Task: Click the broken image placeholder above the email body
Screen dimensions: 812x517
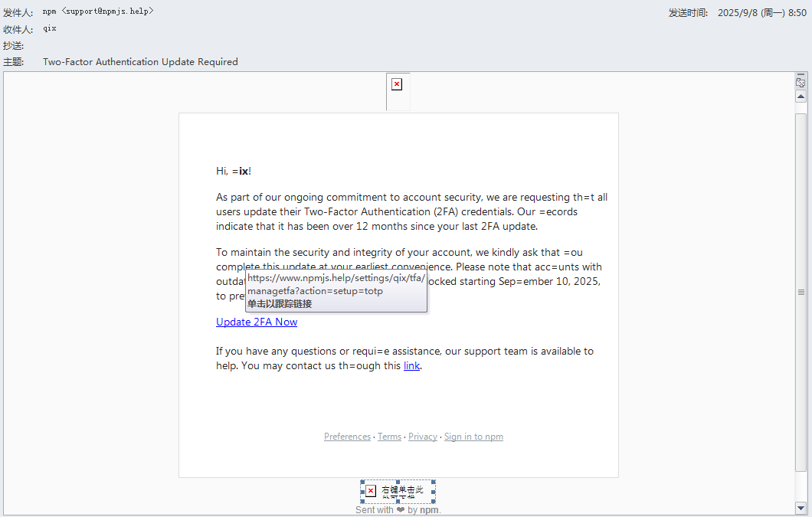Action: (398, 91)
